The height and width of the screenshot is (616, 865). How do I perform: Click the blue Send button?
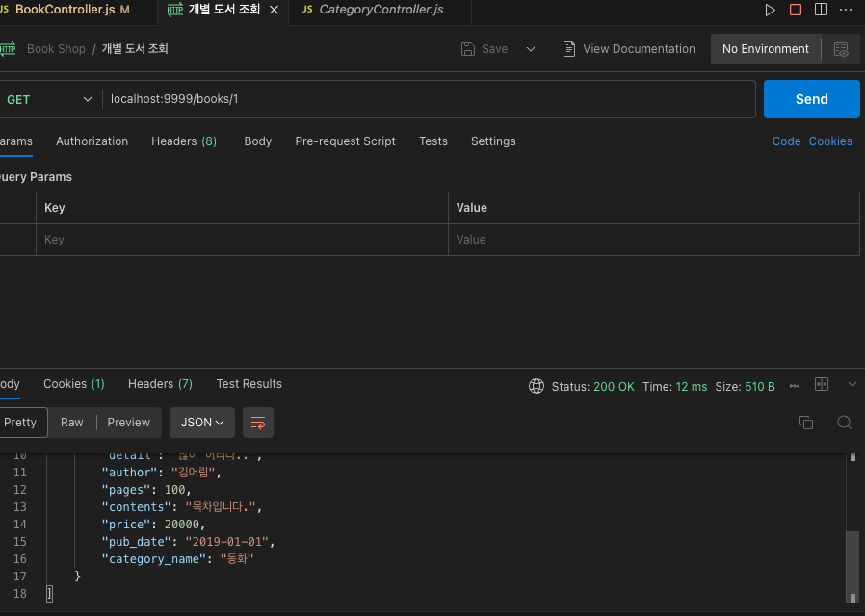pos(811,99)
